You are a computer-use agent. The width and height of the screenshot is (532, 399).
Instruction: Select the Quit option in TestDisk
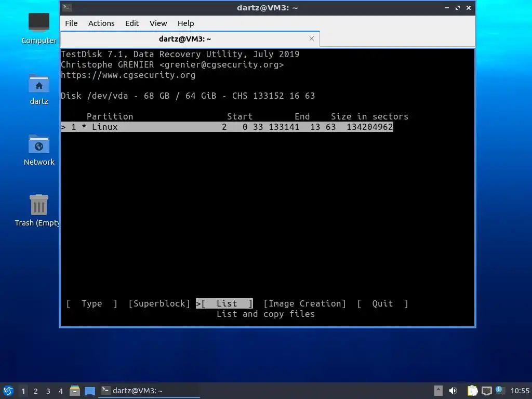point(382,303)
